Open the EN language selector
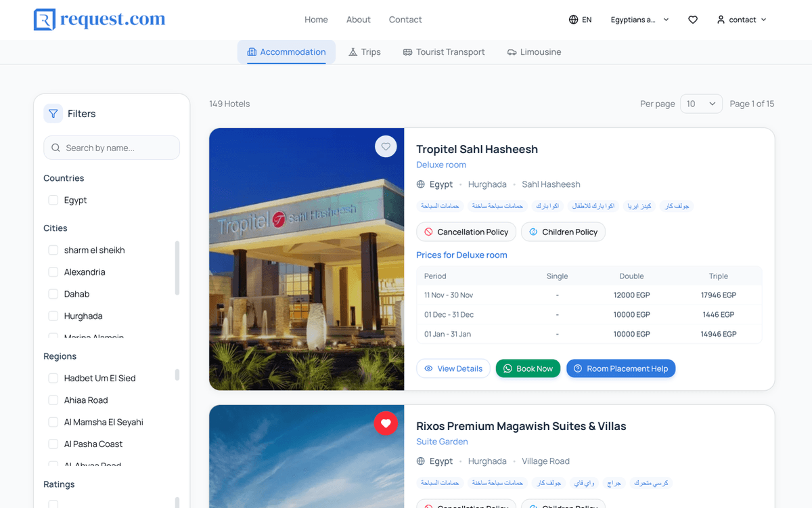812x508 pixels. tap(581, 20)
